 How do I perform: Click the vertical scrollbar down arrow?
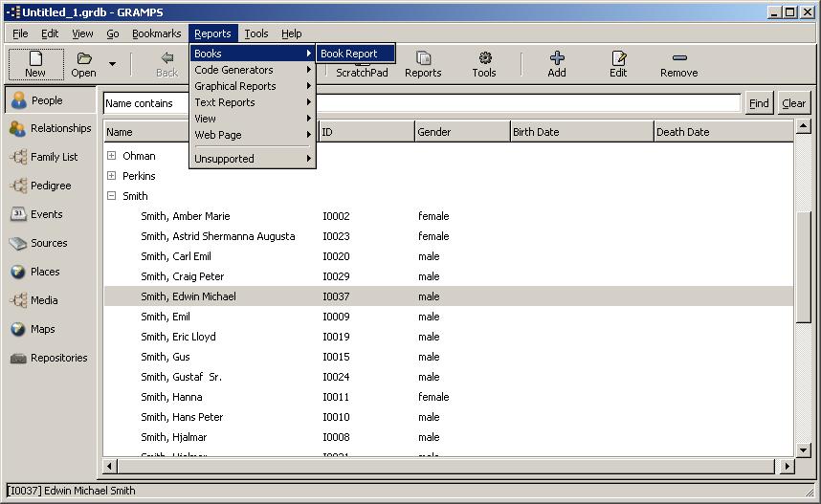[x=803, y=449]
